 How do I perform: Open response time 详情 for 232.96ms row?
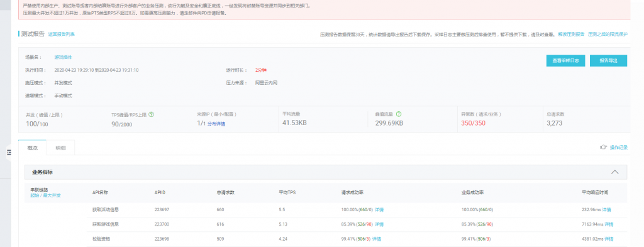tap(606, 210)
